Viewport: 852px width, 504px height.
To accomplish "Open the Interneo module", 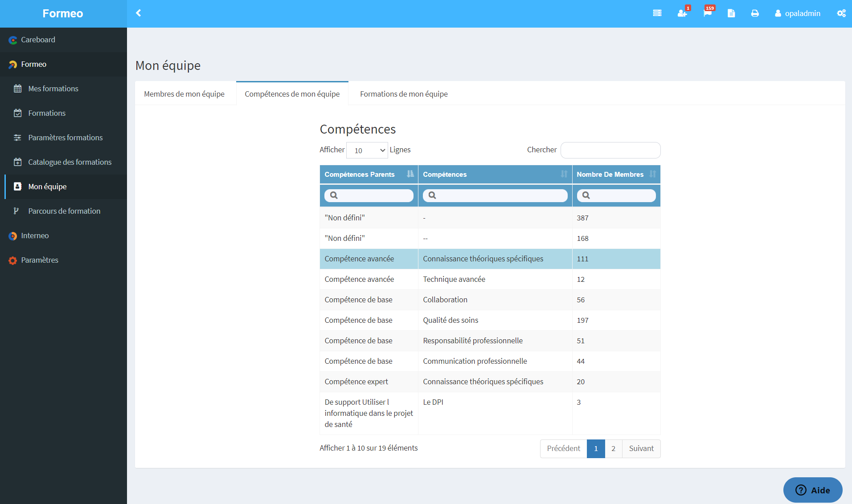I will [63, 236].
